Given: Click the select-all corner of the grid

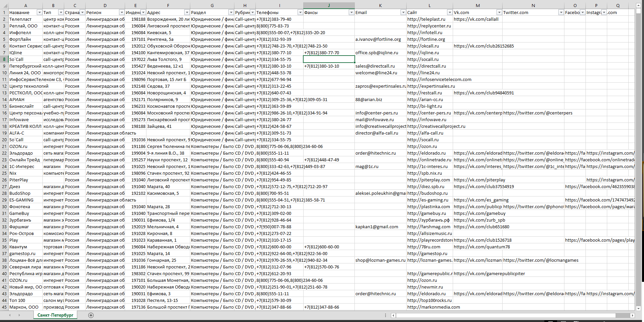Looking at the screenshot, I should point(4,6).
